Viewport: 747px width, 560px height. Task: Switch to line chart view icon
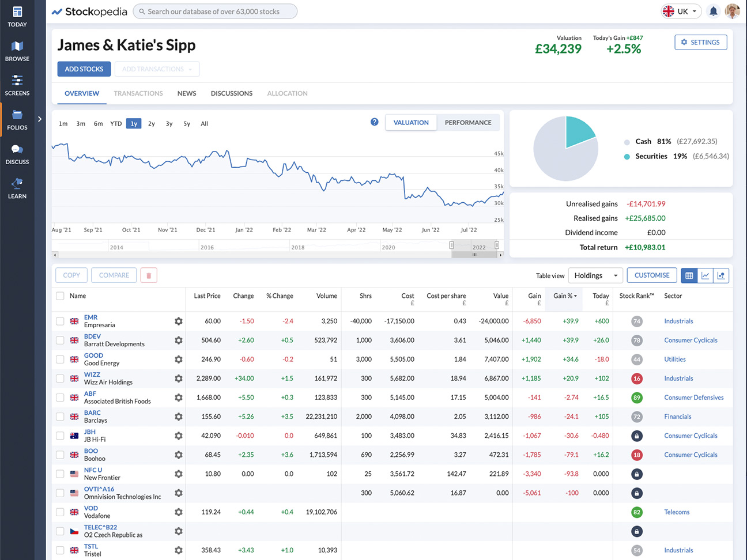[705, 275]
